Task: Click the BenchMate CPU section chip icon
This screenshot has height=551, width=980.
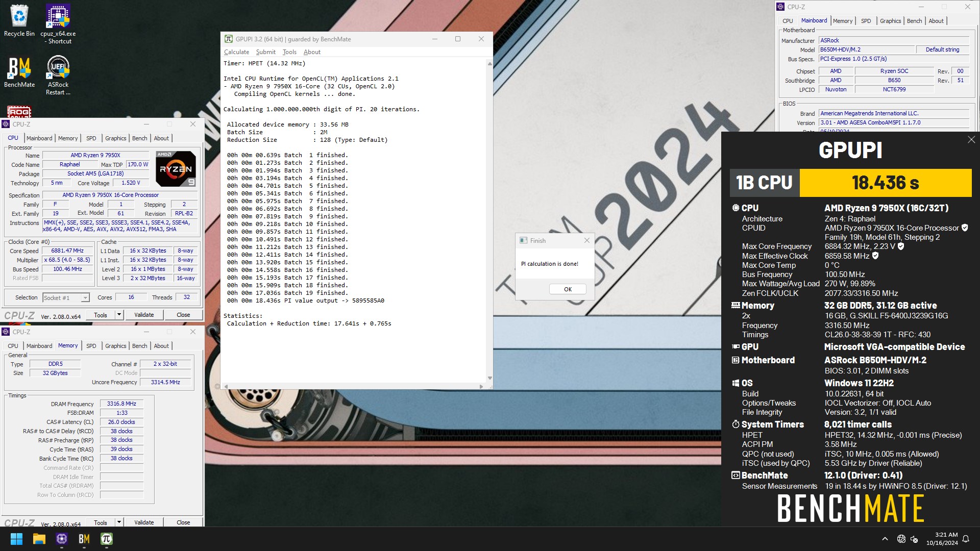Action: tap(736, 208)
